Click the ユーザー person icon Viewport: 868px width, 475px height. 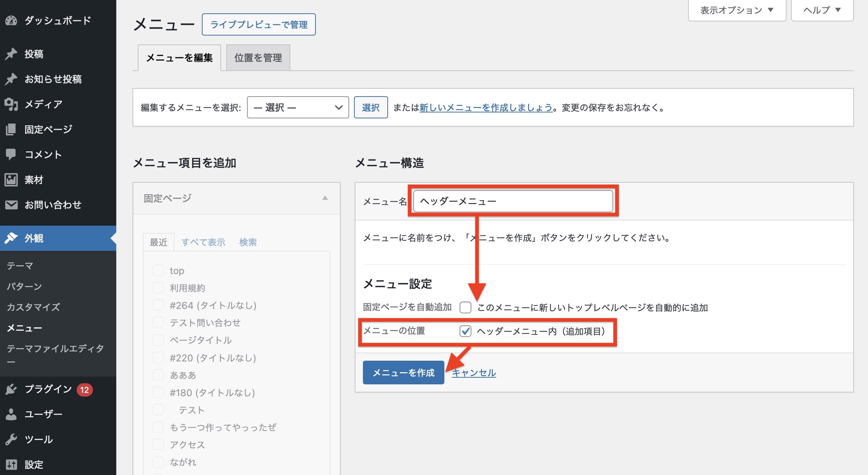[x=11, y=414]
